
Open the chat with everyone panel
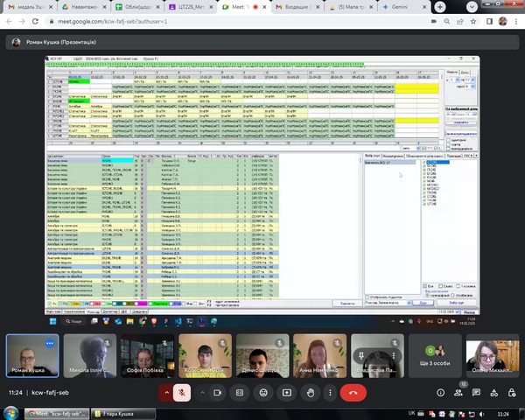[x=478, y=393]
